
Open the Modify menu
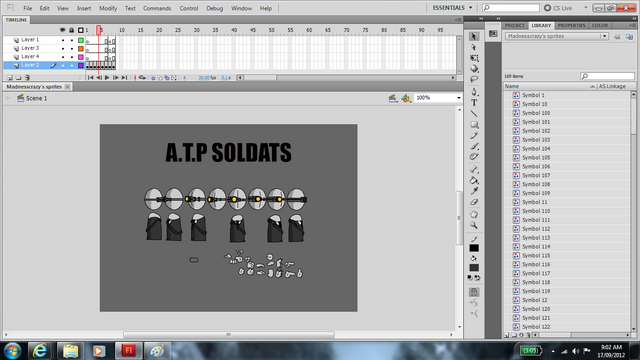[x=108, y=8]
